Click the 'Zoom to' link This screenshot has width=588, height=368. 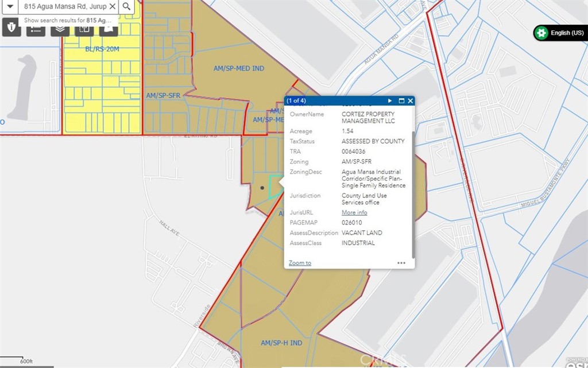(x=300, y=263)
